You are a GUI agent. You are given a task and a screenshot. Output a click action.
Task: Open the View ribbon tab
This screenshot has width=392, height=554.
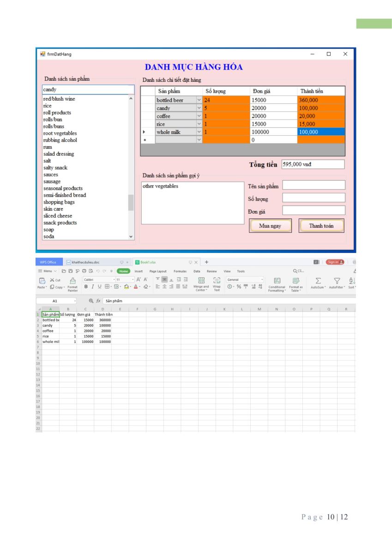(x=227, y=271)
